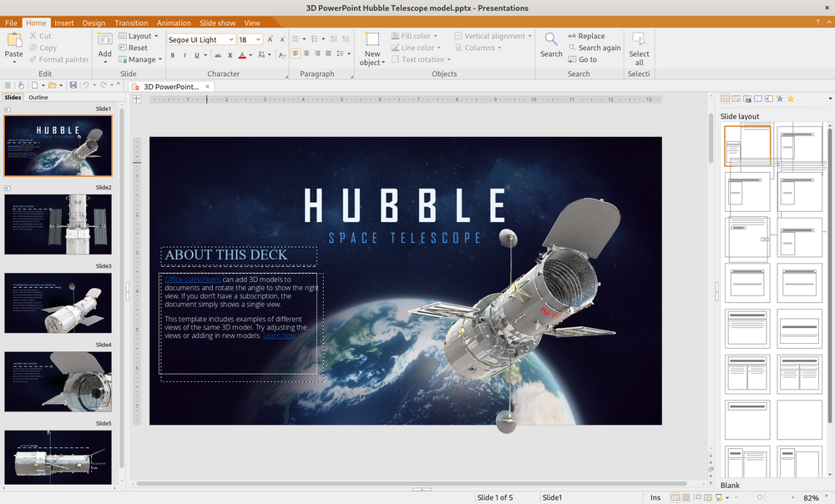Open the Layout dropdown in Slide group
The width and height of the screenshot is (835, 504).
pyautogui.click(x=139, y=36)
